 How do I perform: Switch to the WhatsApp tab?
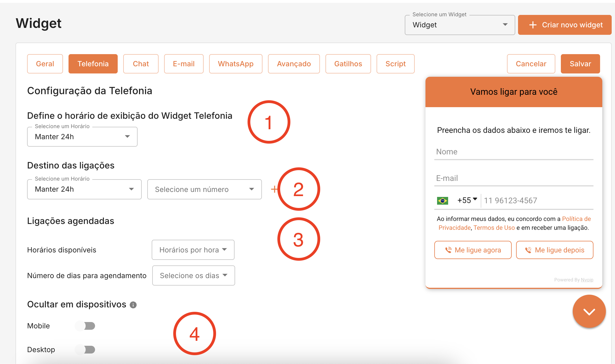[235, 64]
